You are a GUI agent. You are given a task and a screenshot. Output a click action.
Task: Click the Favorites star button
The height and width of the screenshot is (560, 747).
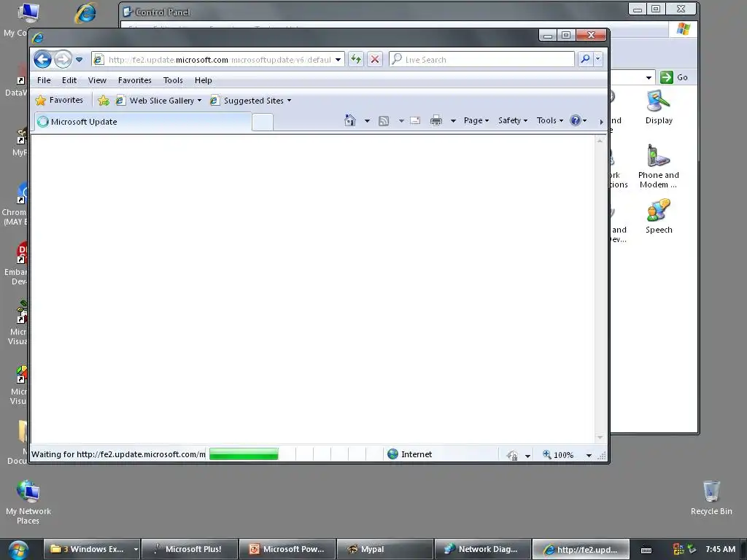(60, 100)
